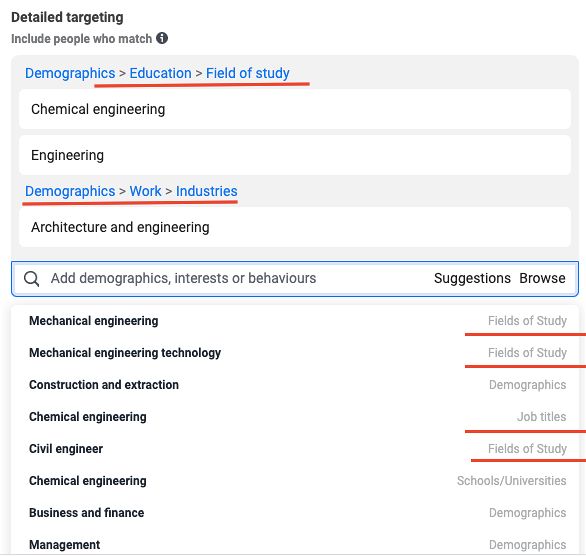Open the Education breadcrumb link
This screenshot has width=586, height=556.
tap(160, 73)
